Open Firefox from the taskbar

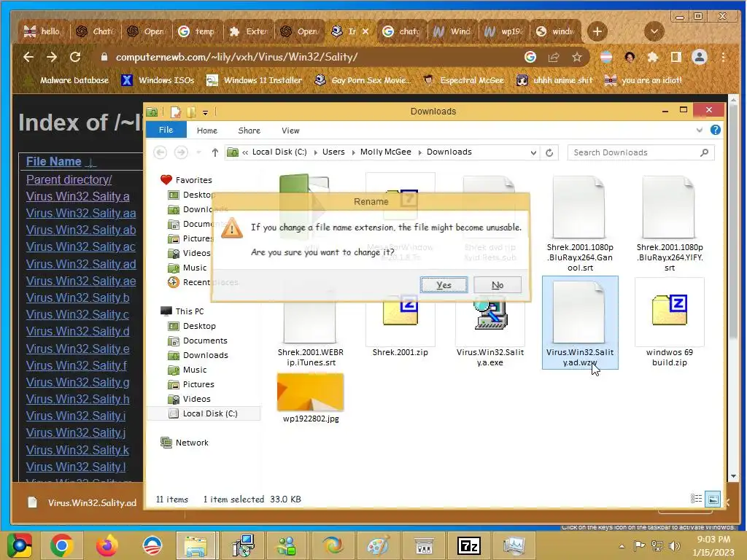click(x=107, y=545)
